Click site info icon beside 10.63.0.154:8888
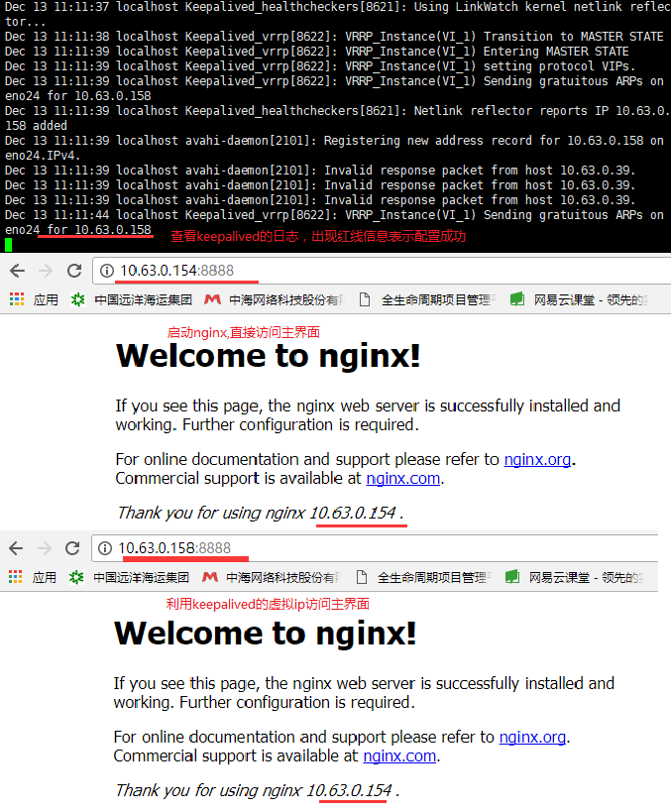The height and width of the screenshot is (812, 671). coord(107,271)
